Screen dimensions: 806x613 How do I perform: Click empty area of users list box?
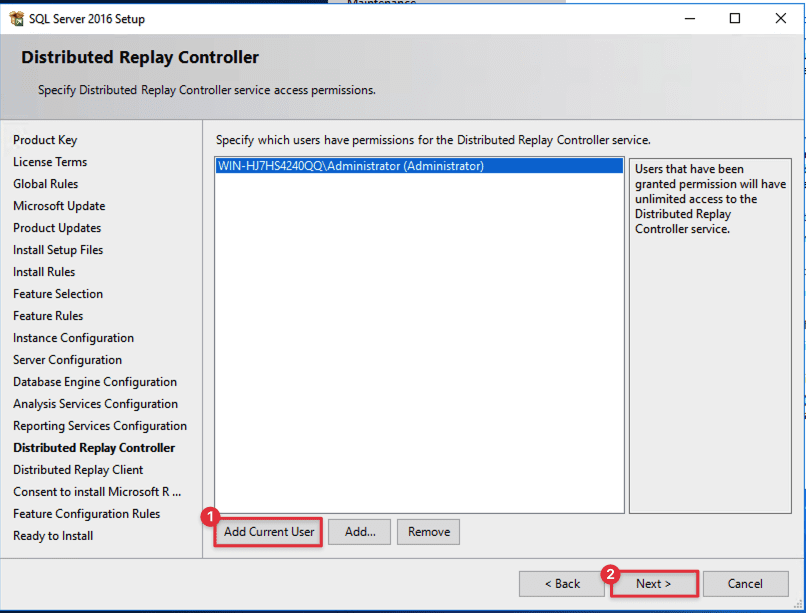(x=420, y=350)
